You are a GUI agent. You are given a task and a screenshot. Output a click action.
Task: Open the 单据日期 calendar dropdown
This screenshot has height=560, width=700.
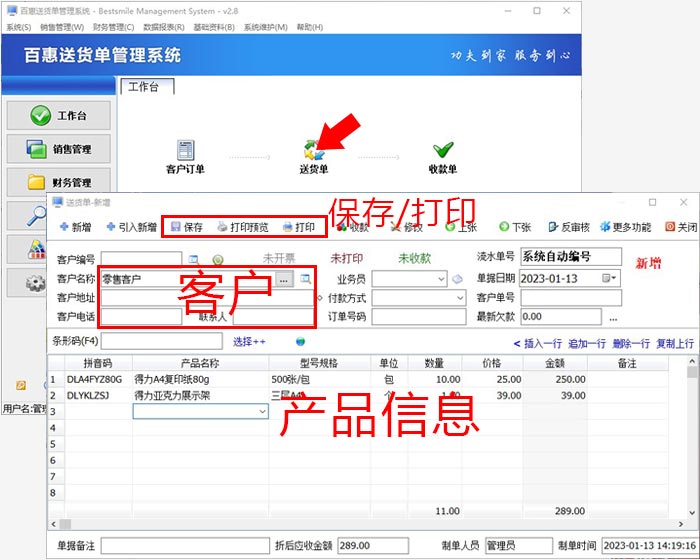click(609, 278)
